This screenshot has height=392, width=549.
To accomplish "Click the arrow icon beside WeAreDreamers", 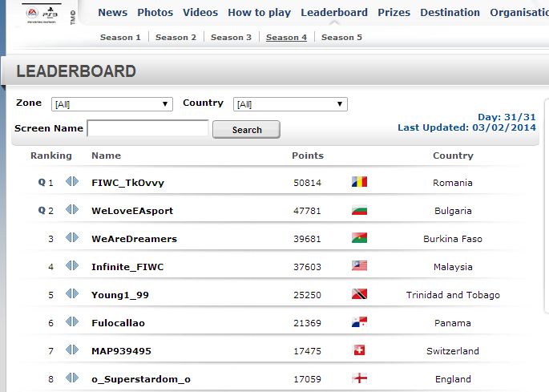I will 72,238.
